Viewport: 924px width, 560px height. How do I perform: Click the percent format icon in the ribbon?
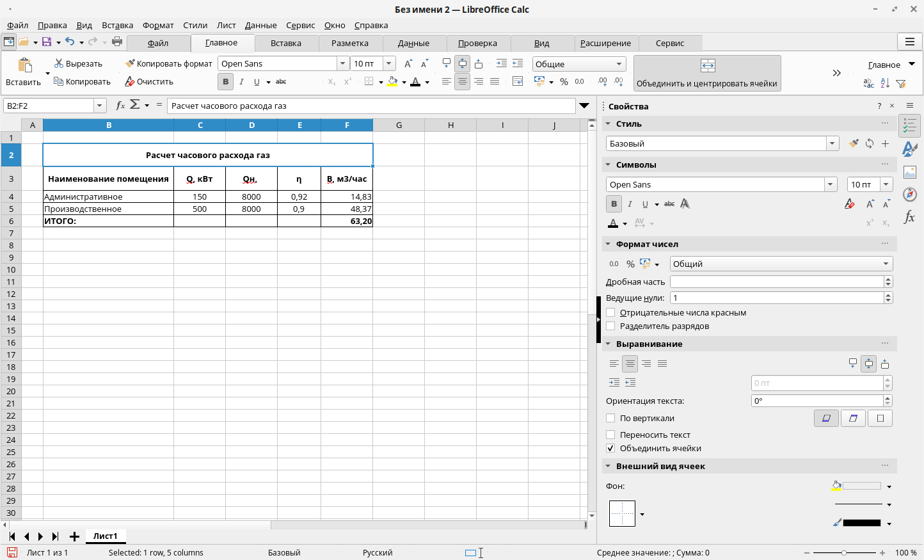pyautogui.click(x=564, y=82)
